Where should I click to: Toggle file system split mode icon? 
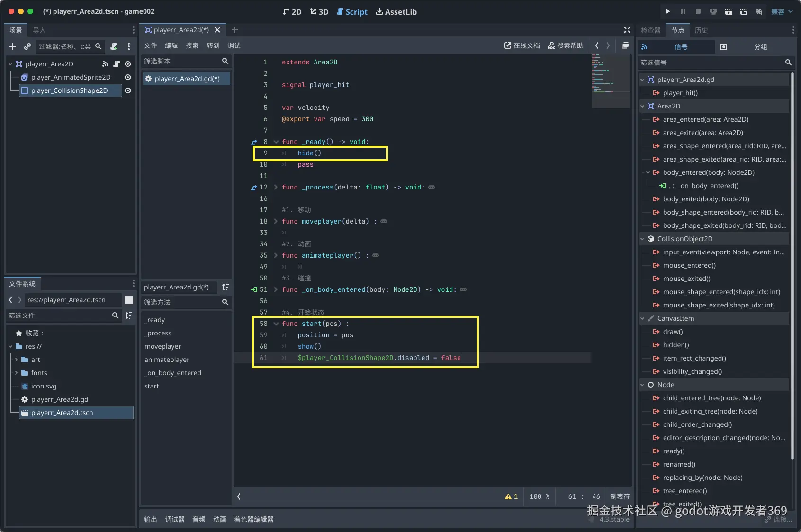tap(129, 300)
